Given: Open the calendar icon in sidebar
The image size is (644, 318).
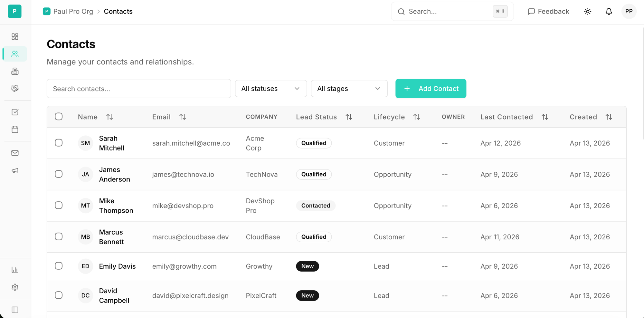Looking at the screenshot, I should click(15, 130).
